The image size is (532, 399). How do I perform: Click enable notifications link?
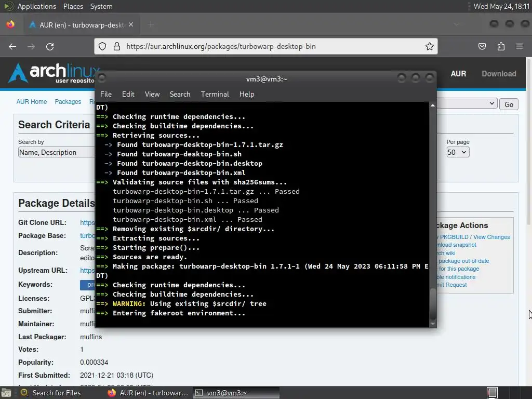(x=456, y=277)
